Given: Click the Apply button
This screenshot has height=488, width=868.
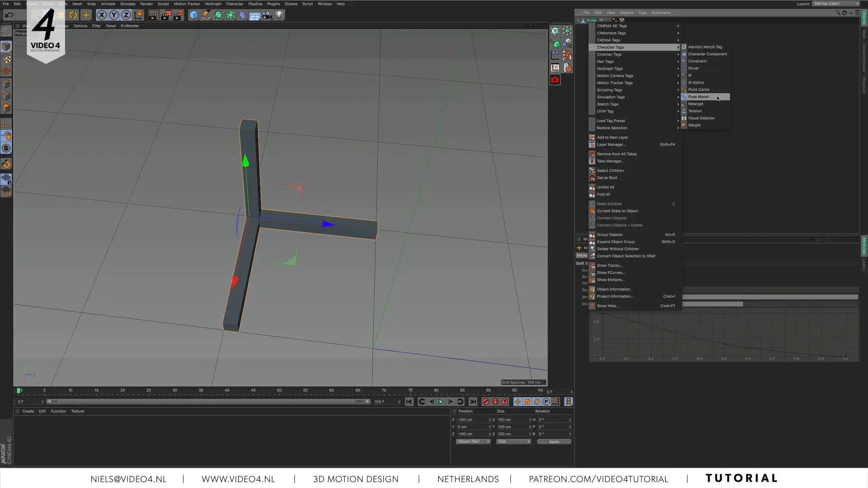Looking at the screenshot, I should 554,441.
